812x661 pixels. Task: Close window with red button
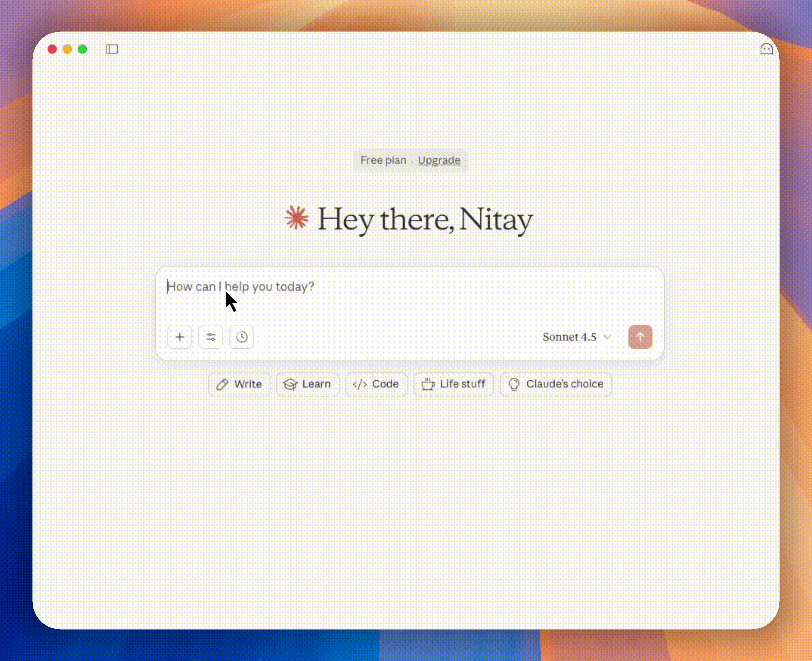52,49
